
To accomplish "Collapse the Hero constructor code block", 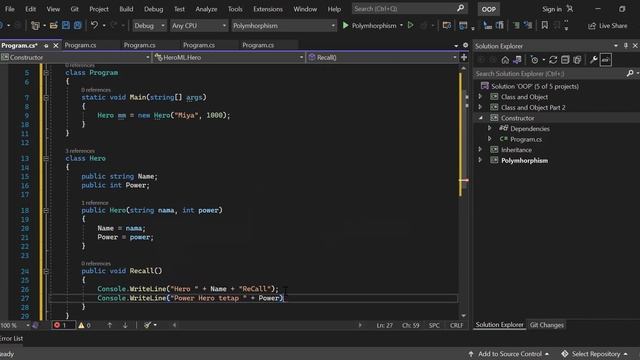I will pos(46,211).
